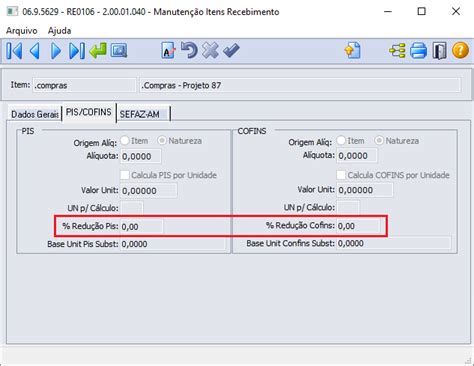Click the % Redução Pis field
Screen dimensions: 474x366
(x=142, y=227)
